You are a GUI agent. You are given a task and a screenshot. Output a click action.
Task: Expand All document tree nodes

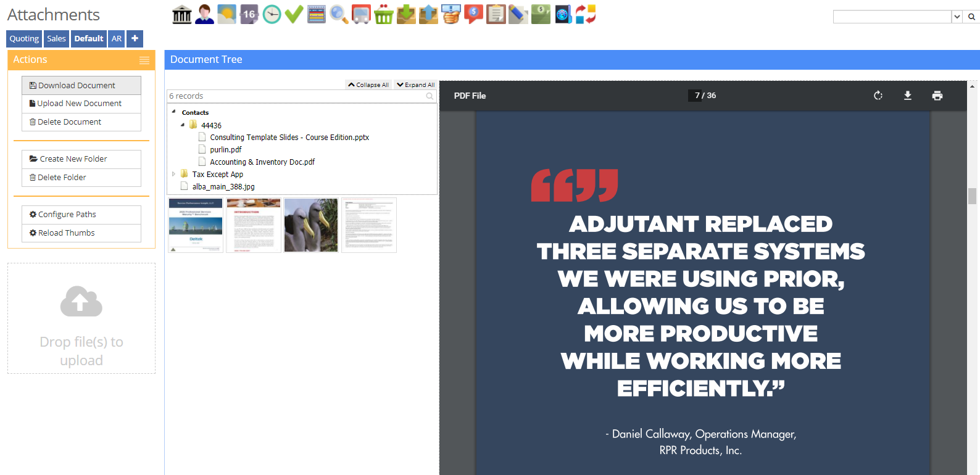coord(416,85)
